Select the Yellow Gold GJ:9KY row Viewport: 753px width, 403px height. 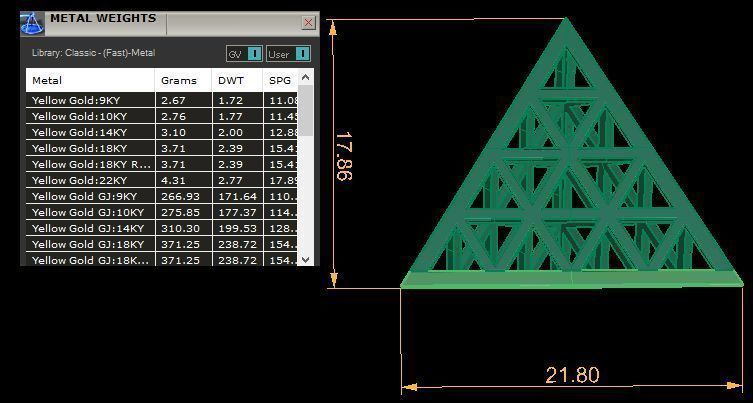162,196
